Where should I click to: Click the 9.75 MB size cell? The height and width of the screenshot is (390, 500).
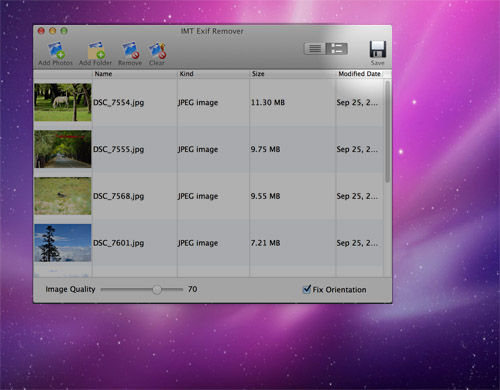tap(265, 149)
